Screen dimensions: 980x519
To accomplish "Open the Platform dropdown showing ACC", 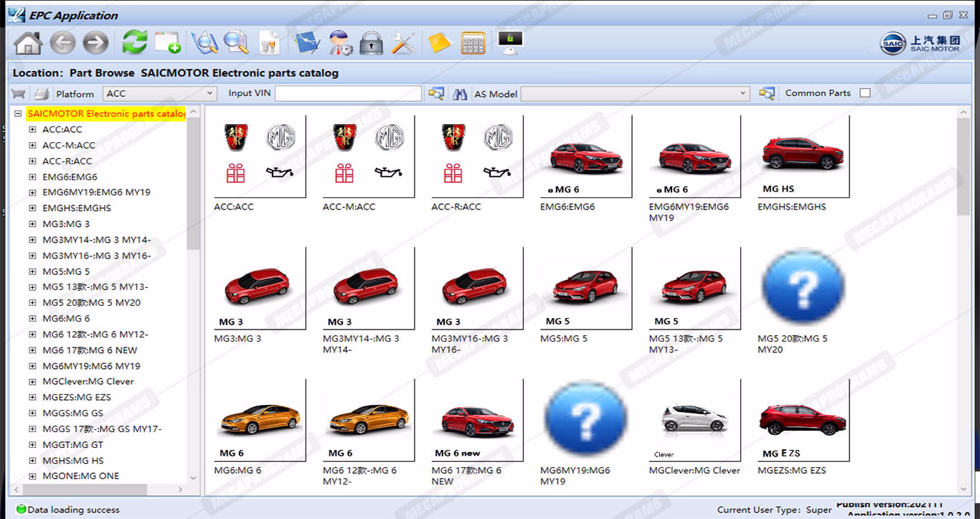I will tap(160, 93).
